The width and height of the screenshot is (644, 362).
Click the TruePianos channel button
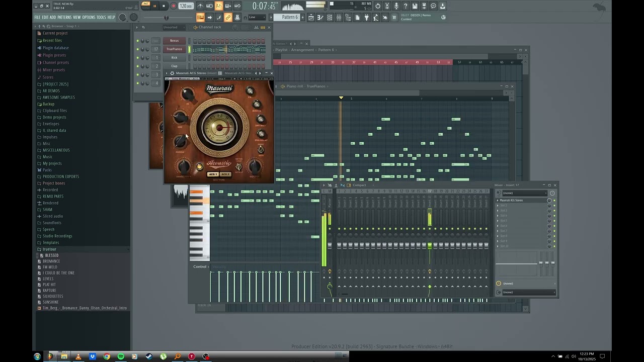point(174,49)
